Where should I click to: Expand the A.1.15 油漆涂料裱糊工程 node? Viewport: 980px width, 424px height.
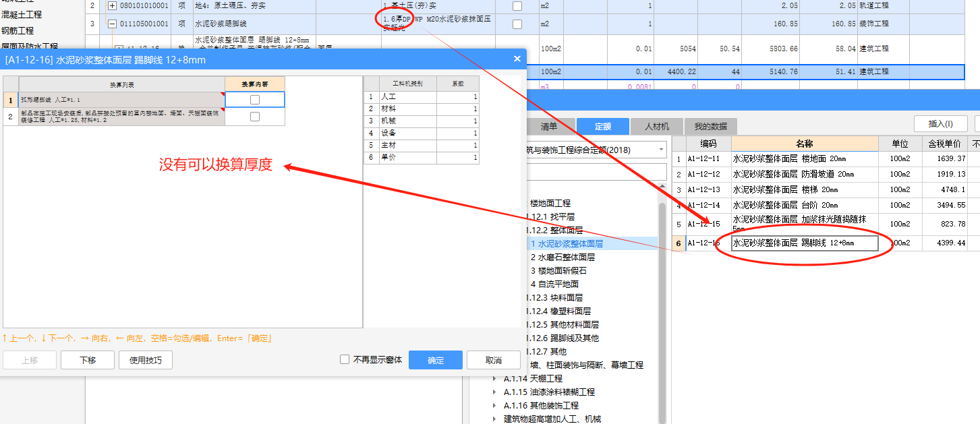(x=496, y=392)
